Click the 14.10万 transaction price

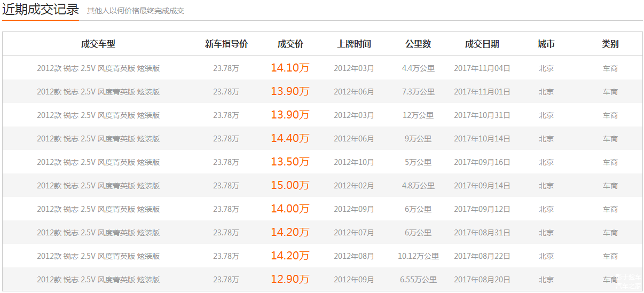click(x=290, y=68)
